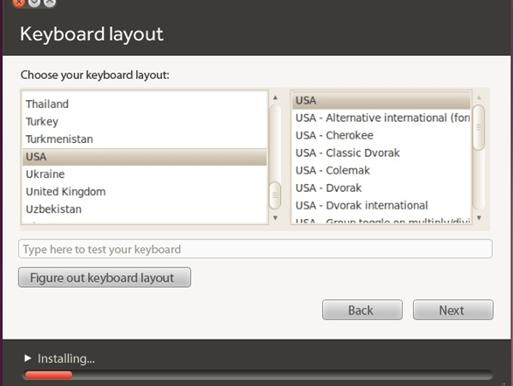Screen dimensions: 513x386
Task: Select USA - Dvorak layout
Action: [x=381, y=188]
